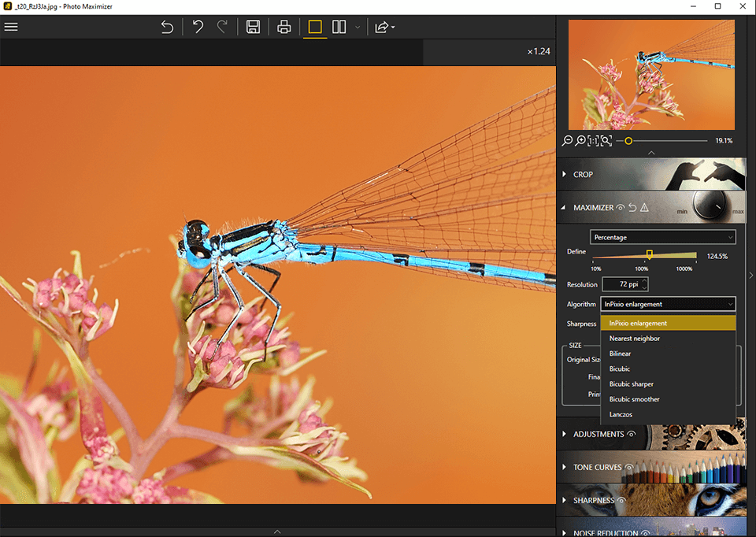Select Lanczos from the algorithm list
Screen dimensions: 756x537
click(621, 414)
